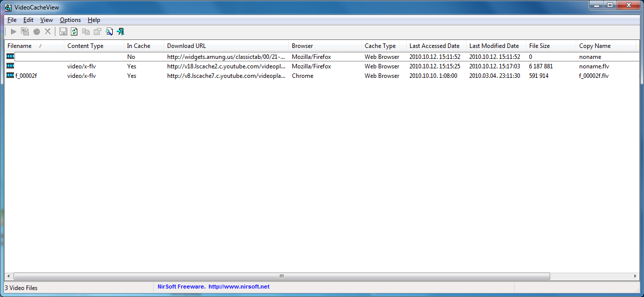Click last modified date 2010.03.04. 23:11:30

494,76
